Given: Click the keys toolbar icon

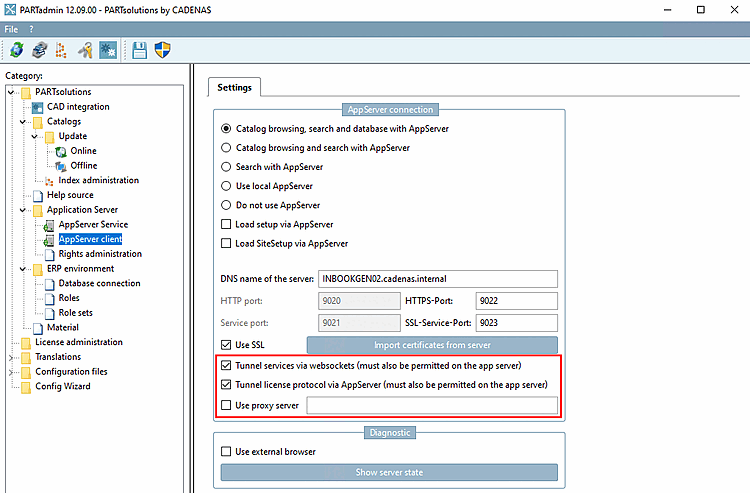Looking at the screenshot, I should click(85, 50).
